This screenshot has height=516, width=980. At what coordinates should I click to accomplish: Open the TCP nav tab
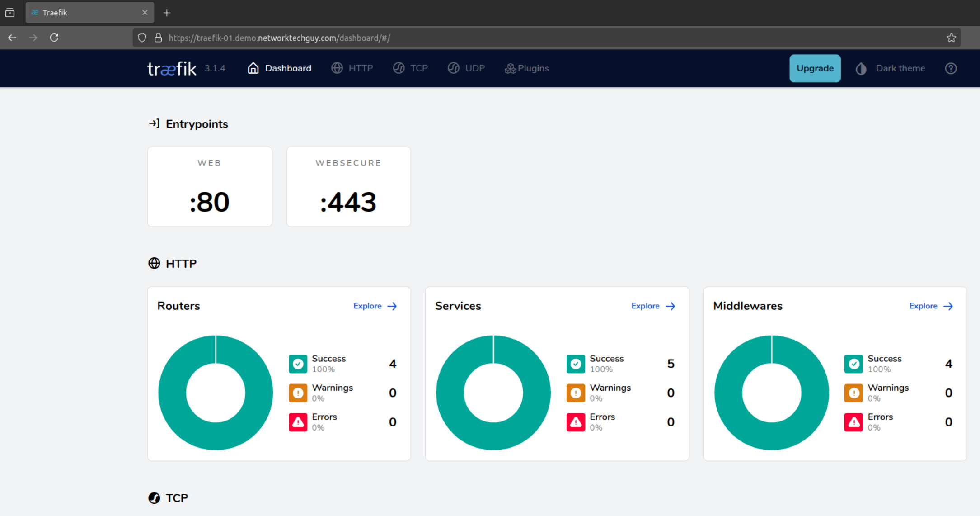click(x=410, y=68)
